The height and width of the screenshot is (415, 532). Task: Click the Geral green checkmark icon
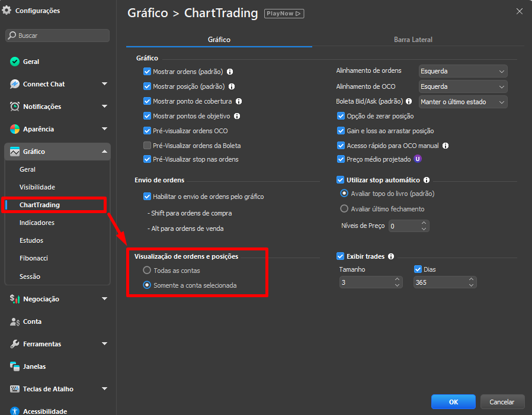pos(15,62)
